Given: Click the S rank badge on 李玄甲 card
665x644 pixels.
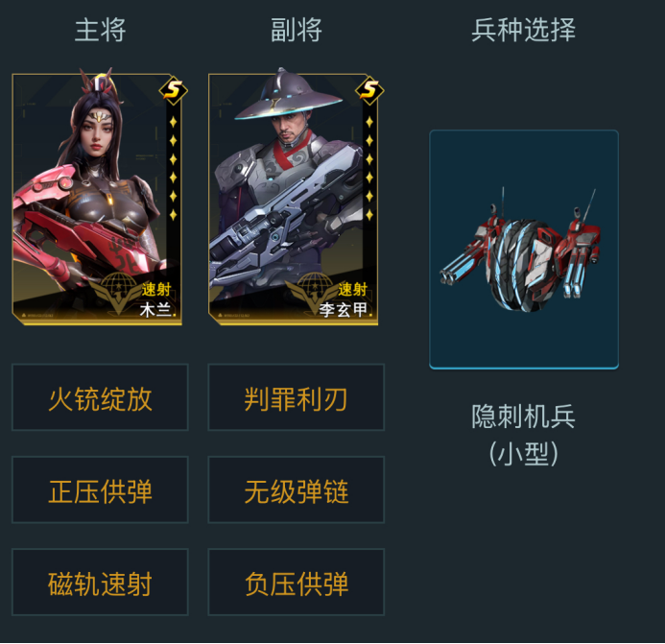Looking at the screenshot, I should 369,90.
